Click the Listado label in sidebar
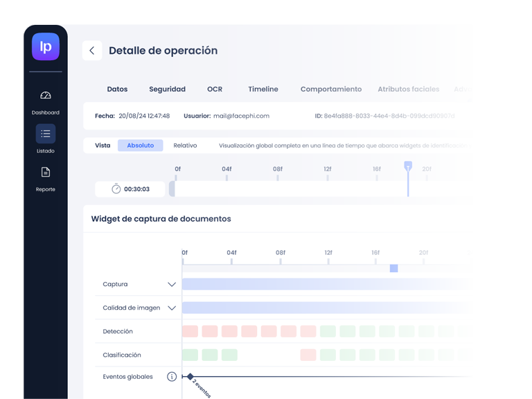532x399 pixels. pos(46,151)
